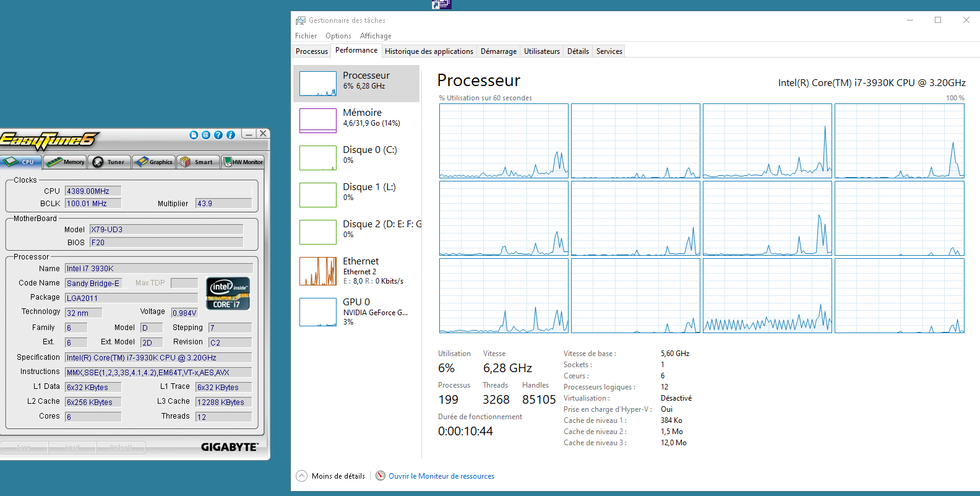Click the Handles value '85105'
Viewport: 980px width, 496px height.
539,400
